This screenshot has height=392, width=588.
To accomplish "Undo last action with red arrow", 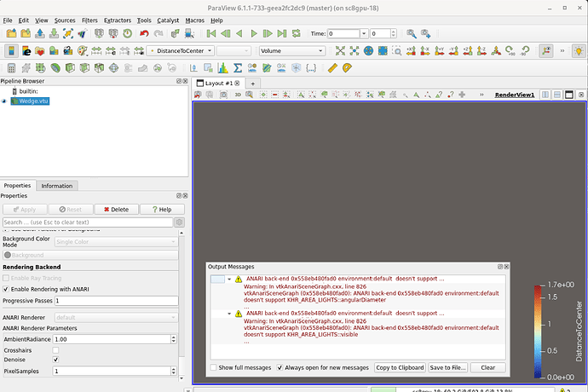I will tap(144, 33).
